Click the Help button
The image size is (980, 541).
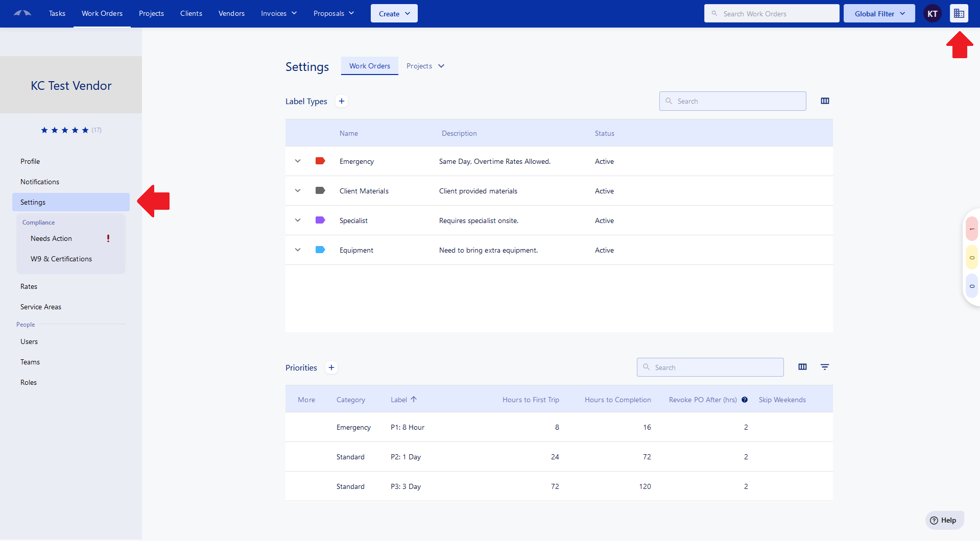pos(944,520)
